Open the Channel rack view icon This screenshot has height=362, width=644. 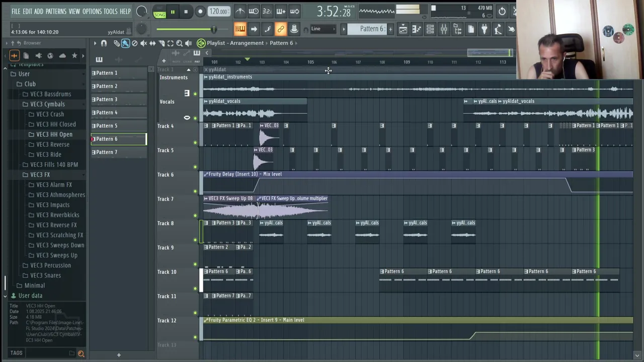click(430, 30)
